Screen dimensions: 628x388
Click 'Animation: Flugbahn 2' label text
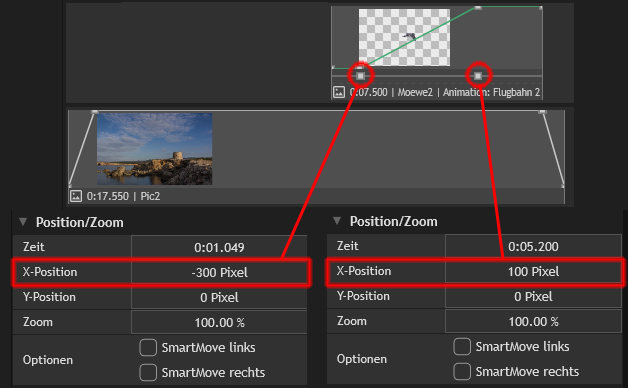[x=491, y=92]
